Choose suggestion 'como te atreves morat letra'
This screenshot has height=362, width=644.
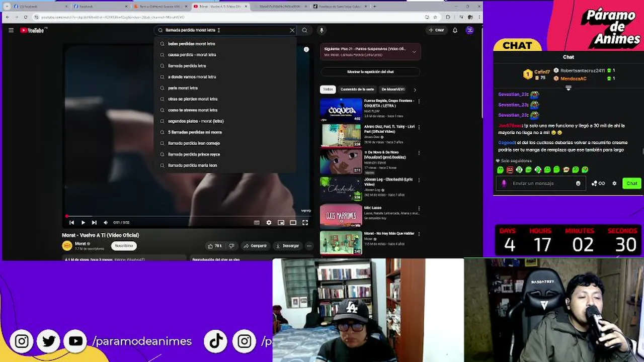pos(225,110)
